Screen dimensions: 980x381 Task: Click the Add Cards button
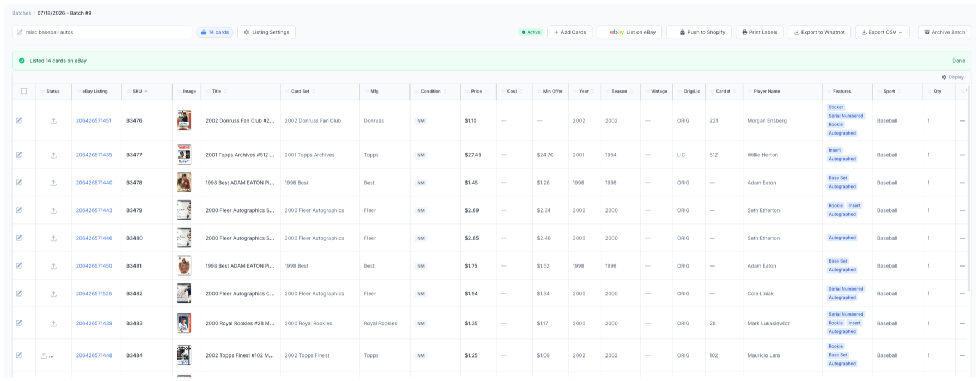(x=569, y=32)
